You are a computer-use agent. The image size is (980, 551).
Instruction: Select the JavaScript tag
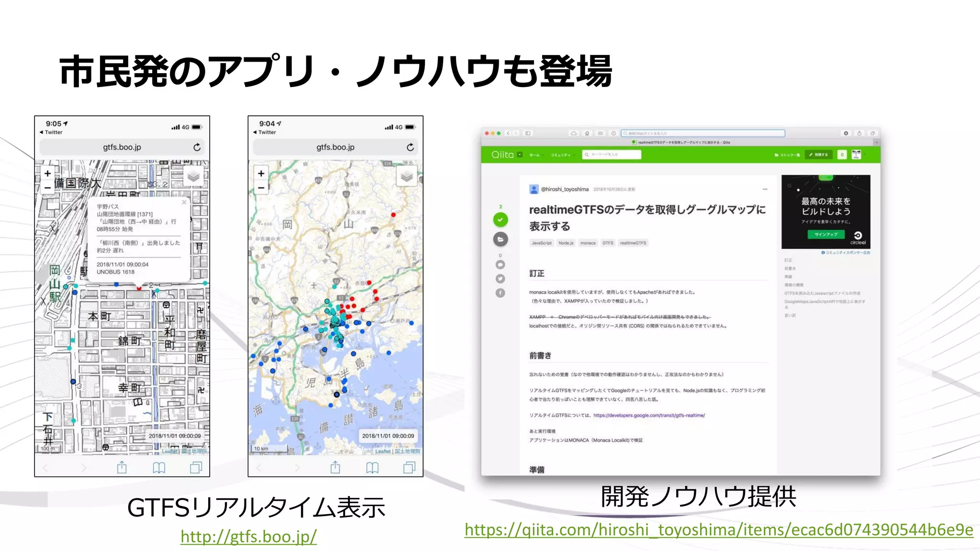click(x=542, y=243)
